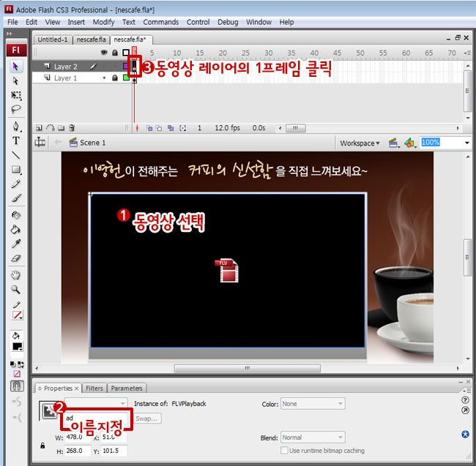Image resolution: width=476 pixels, height=466 pixels.
Task: Select Layer 1 in timeline
Action: (65, 78)
